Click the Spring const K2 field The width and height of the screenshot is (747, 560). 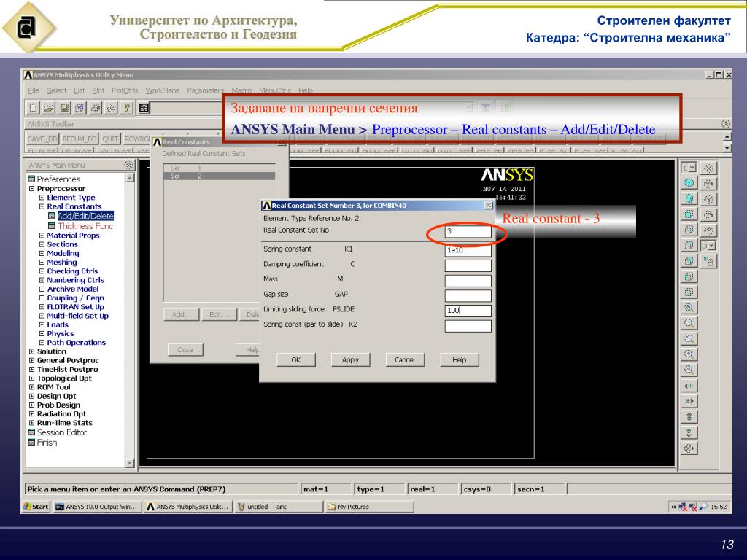[x=468, y=326]
